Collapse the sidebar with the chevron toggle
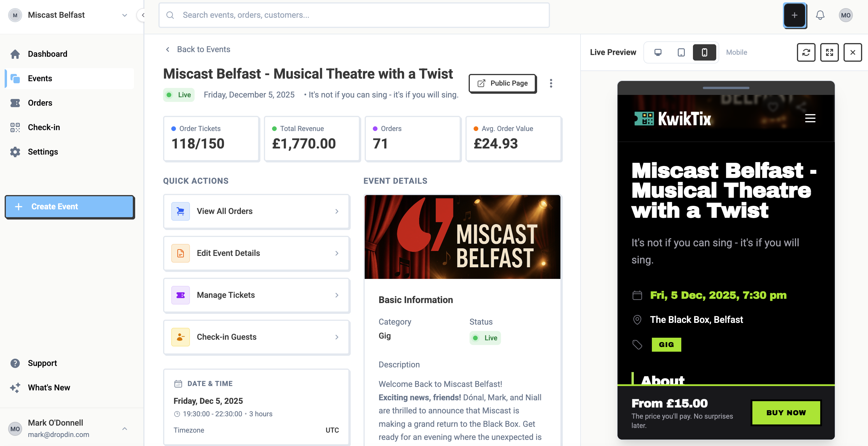 [143, 15]
